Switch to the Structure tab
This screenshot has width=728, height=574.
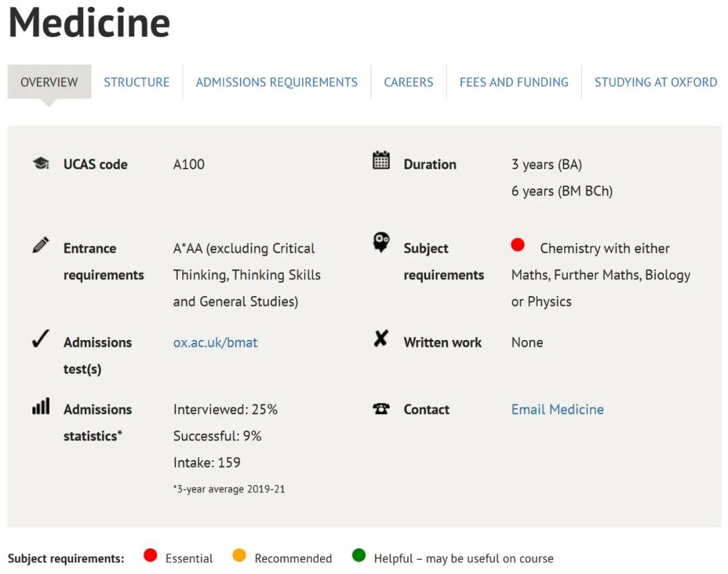(x=137, y=82)
